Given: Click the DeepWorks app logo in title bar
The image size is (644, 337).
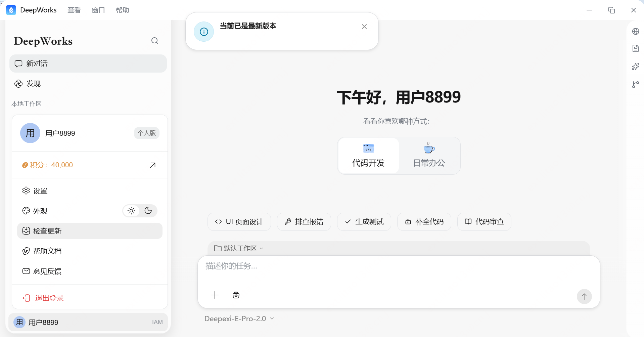Looking at the screenshot, I should [x=11, y=10].
